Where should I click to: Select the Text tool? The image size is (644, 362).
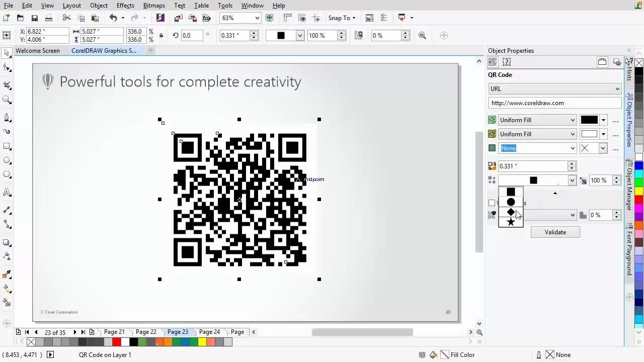pyautogui.click(x=7, y=192)
